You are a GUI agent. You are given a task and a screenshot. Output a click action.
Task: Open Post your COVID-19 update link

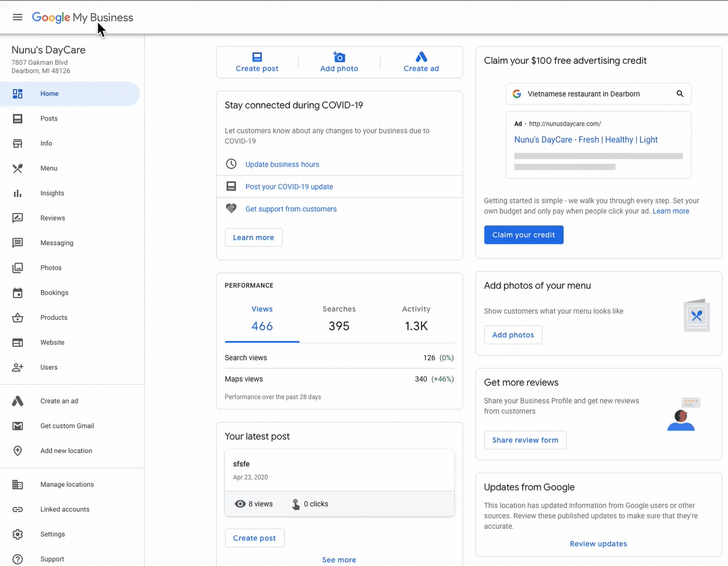tap(289, 186)
